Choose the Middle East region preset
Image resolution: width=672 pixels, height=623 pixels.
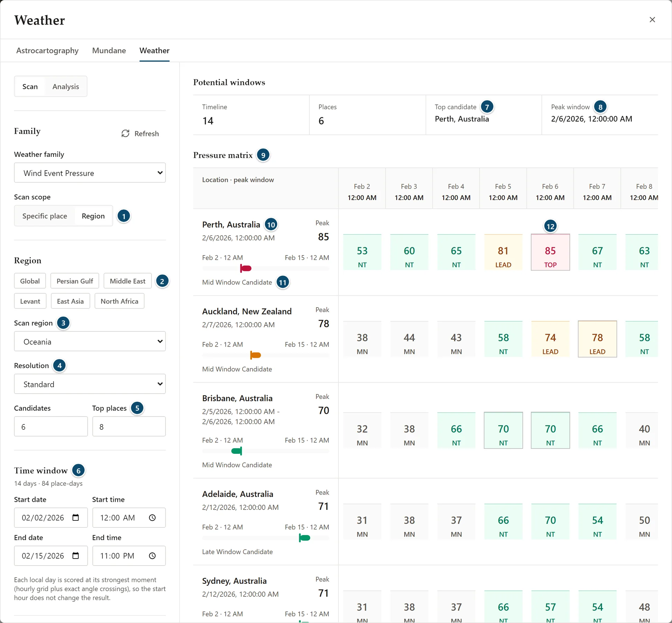click(x=128, y=281)
